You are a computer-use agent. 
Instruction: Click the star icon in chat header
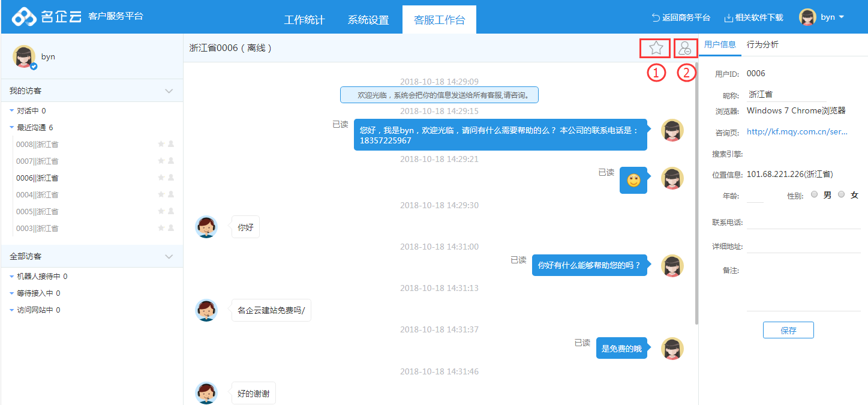(x=655, y=48)
